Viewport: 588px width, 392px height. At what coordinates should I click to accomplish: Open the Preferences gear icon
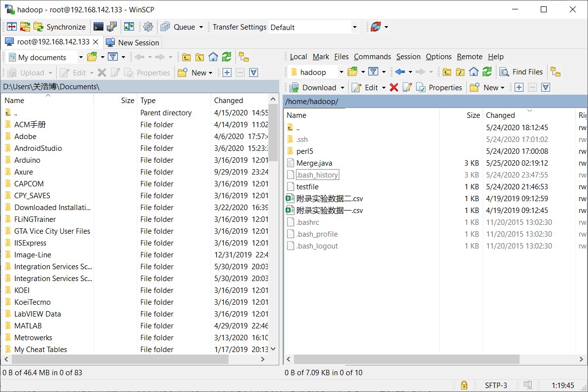tap(148, 27)
